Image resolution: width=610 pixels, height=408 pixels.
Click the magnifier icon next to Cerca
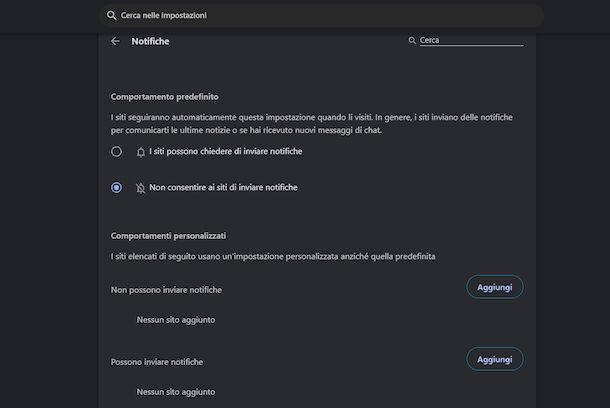click(412, 40)
